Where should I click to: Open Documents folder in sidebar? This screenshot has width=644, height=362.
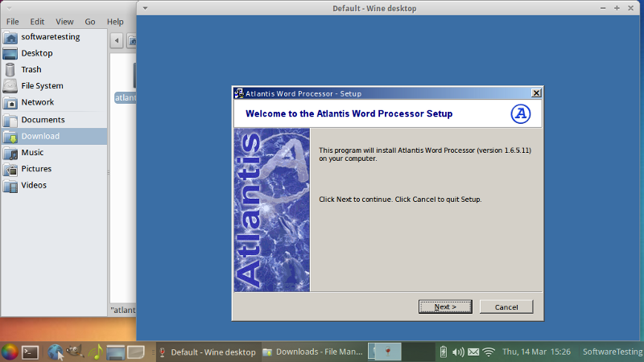click(54, 120)
